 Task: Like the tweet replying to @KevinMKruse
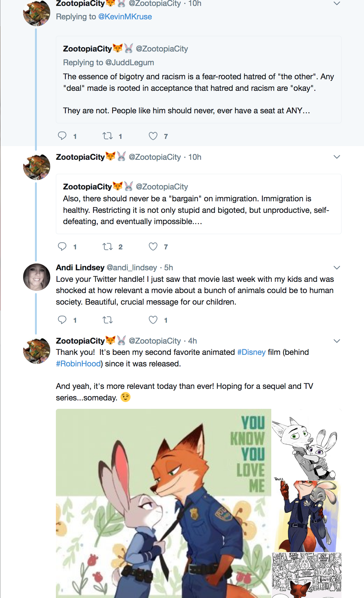[x=153, y=136]
